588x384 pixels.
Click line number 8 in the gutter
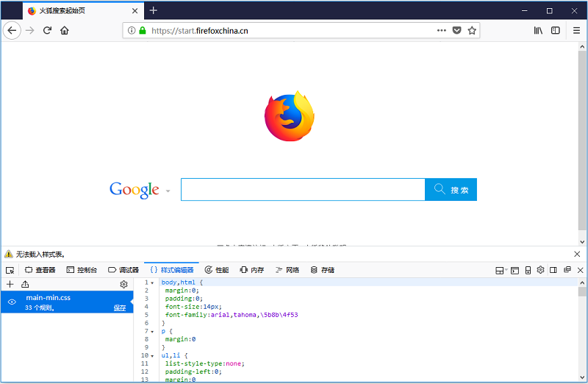(x=146, y=339)
